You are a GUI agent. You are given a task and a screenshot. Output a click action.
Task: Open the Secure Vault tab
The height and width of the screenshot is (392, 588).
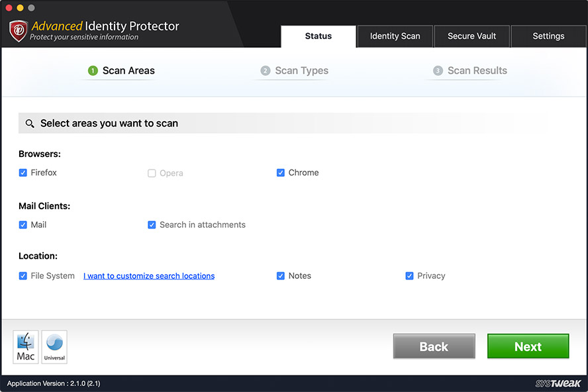pyautogui.click(x=471, y=36)
